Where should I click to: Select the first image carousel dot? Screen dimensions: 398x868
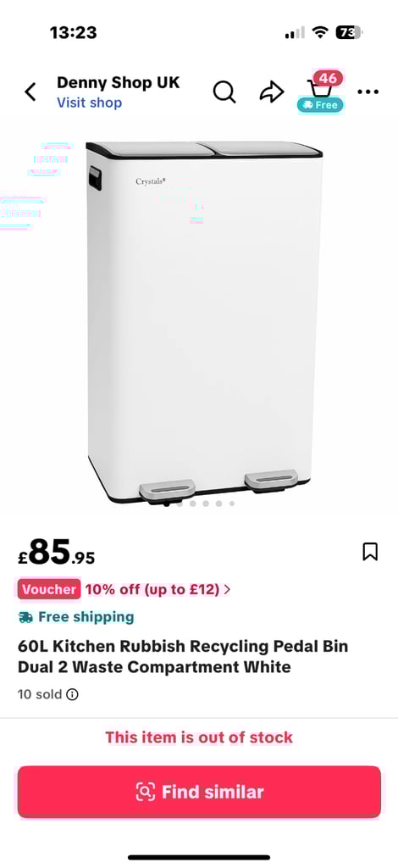tap(180, 504)
